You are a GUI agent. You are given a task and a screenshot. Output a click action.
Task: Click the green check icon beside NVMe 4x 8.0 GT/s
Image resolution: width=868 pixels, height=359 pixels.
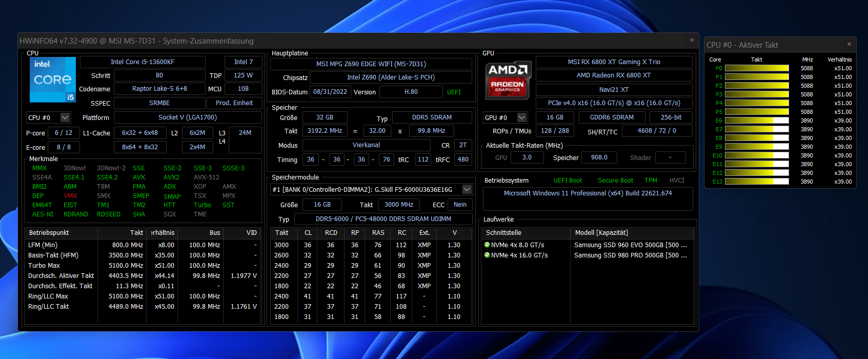[x=487, y=245]
